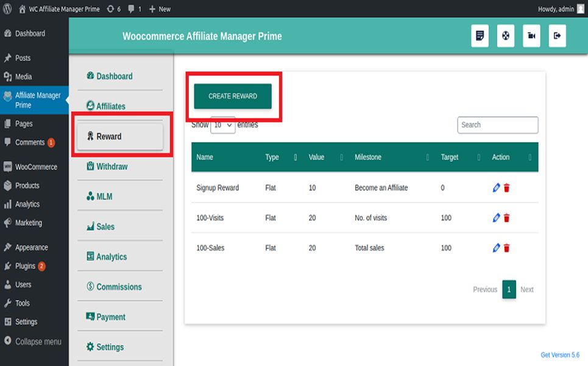This screenshot has width=588, height=366.
Task: Go to the Commissions tab
Action: point(119,287)
